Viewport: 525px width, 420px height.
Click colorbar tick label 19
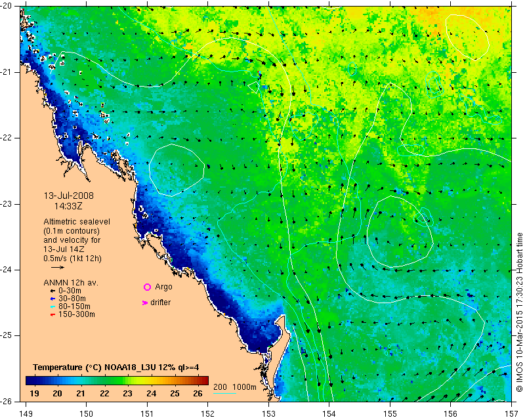tap(34, 394)
